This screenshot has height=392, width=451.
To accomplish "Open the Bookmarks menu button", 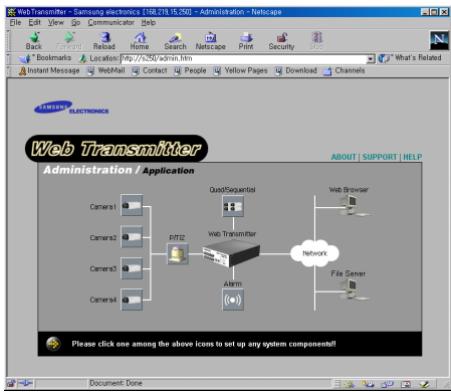I will (45, 58).
